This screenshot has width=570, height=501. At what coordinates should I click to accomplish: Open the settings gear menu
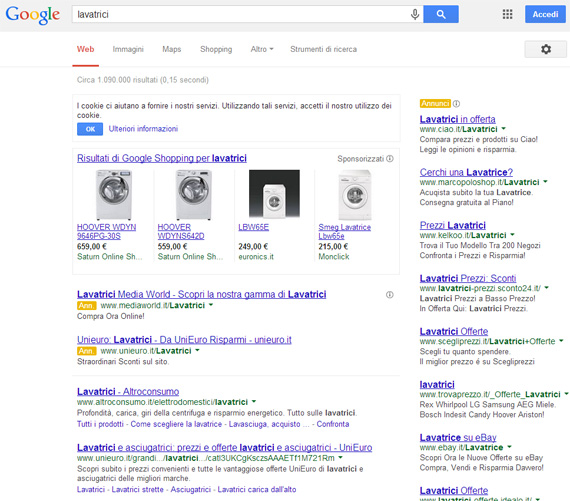[x=545, y=49]
